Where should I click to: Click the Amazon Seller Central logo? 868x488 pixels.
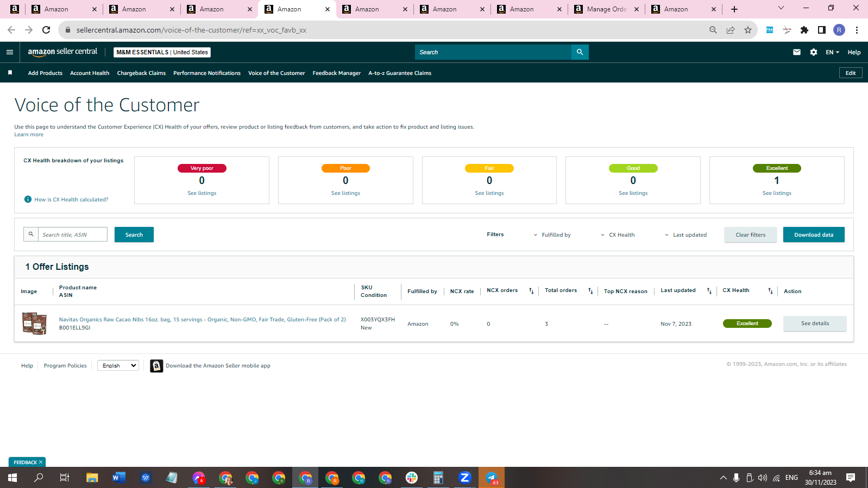[62, 52]
